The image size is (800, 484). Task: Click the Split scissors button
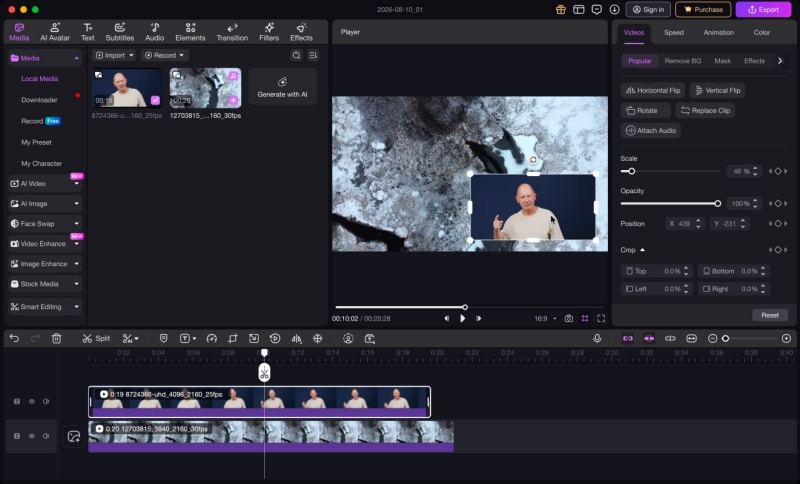click(96, 338)
